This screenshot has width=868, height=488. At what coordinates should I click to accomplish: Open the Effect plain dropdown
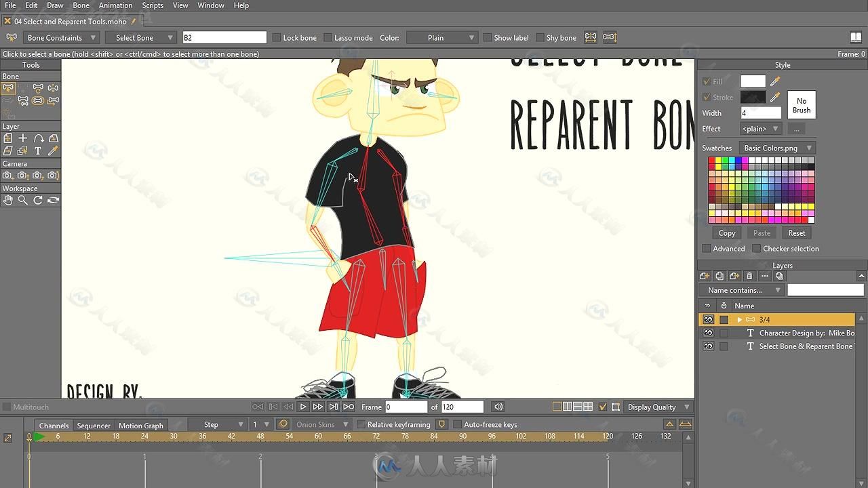point(761,129)
